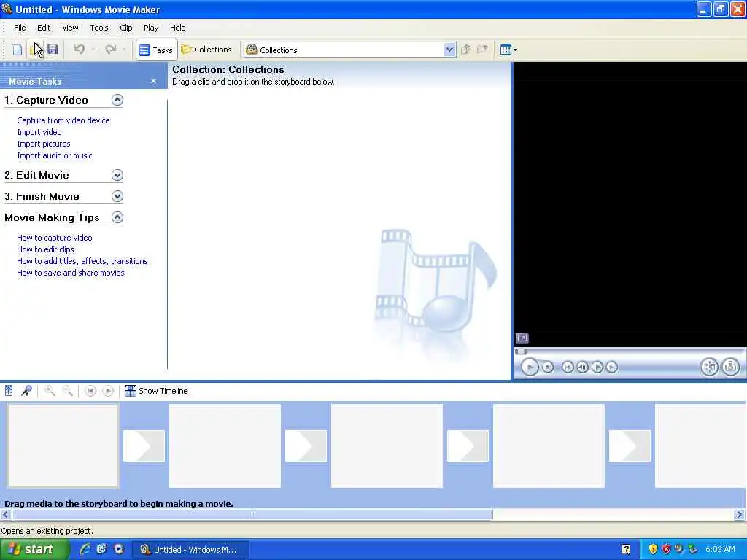
Task: Click first transition cell on storyboard
Action: pyautogui.click(x=144, y=446)
